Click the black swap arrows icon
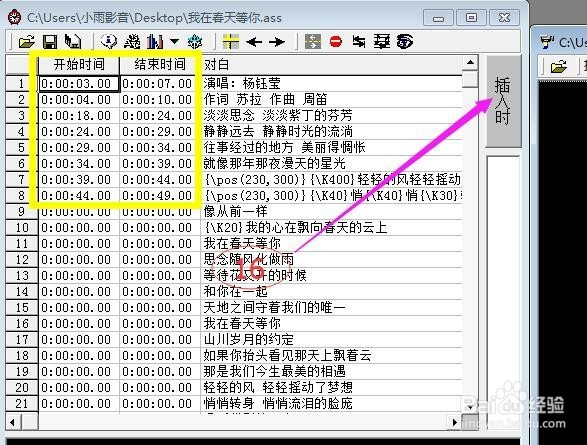587x445 pixels. (x=359, y=42)
